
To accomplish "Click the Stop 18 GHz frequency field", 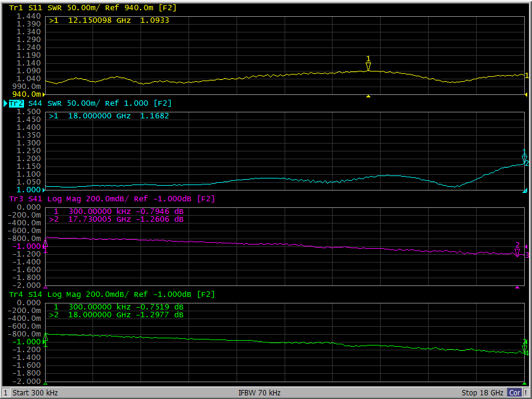I will pyautogui.click(x=482, y=393).
